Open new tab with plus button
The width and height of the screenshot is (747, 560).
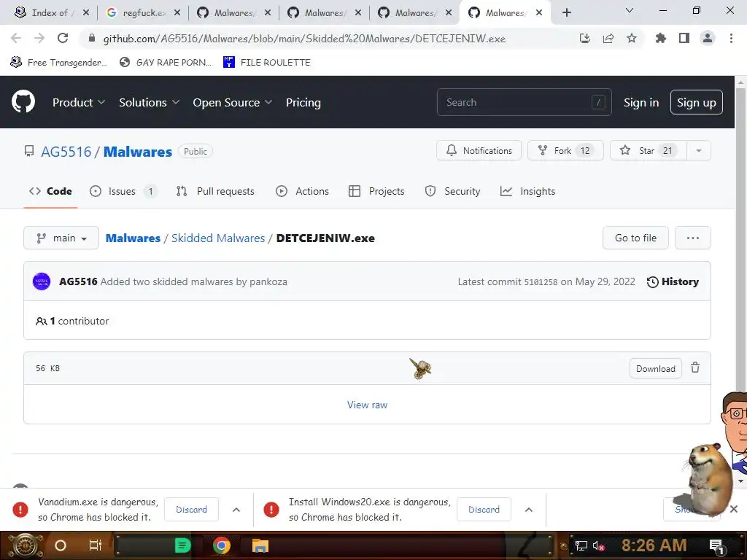pos(566,12)
